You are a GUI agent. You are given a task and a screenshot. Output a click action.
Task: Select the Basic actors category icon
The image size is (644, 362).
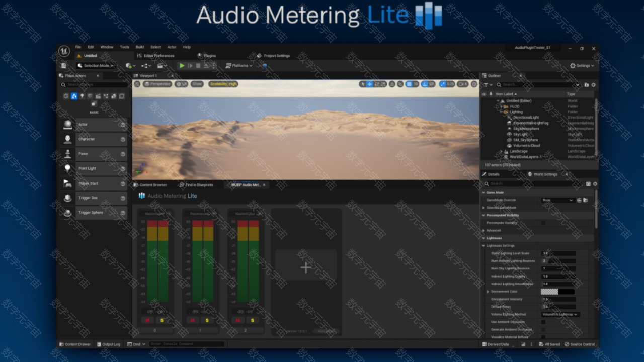[x=74, y=96]
